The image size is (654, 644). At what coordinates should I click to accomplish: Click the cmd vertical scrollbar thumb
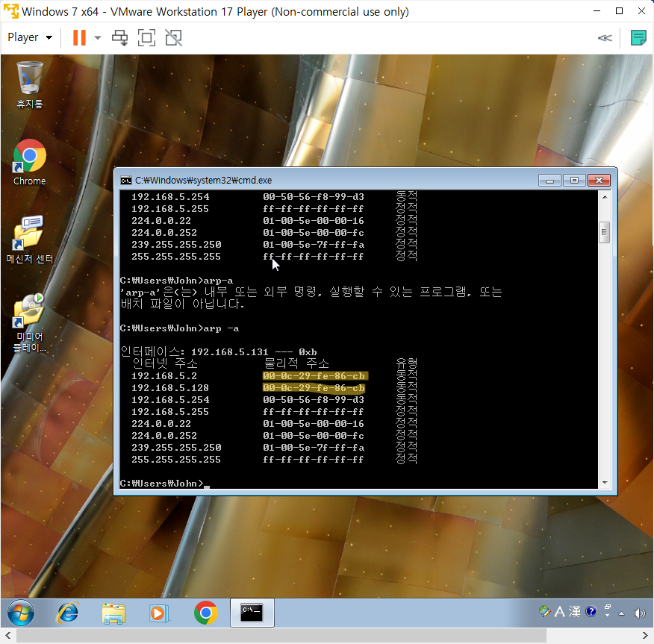coord(605,233)
